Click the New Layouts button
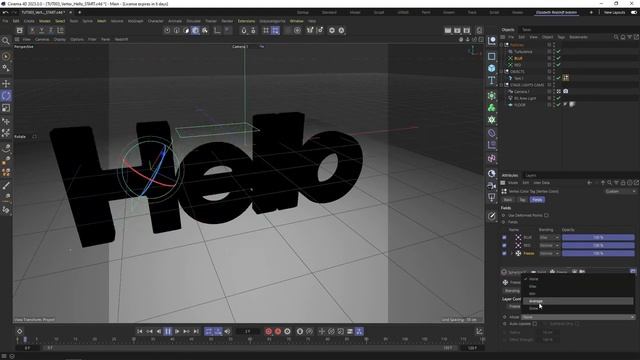The width and height of the screenshot is (640, 360). [x=614, y=12]
